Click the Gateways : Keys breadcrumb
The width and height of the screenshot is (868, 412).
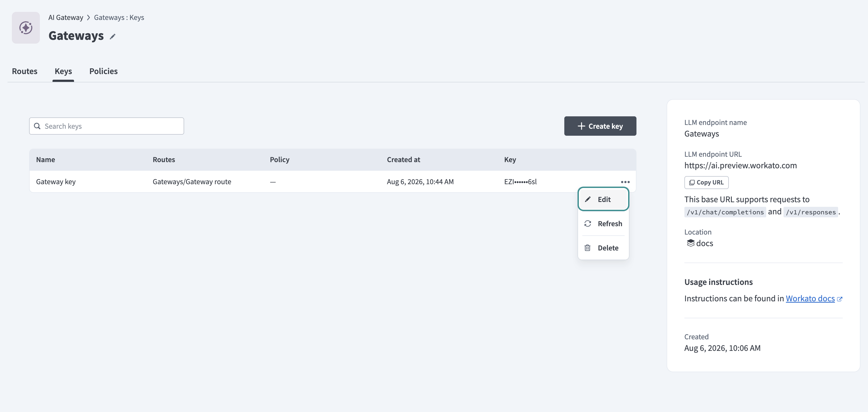pyautogui.click(x=119, y=18)
